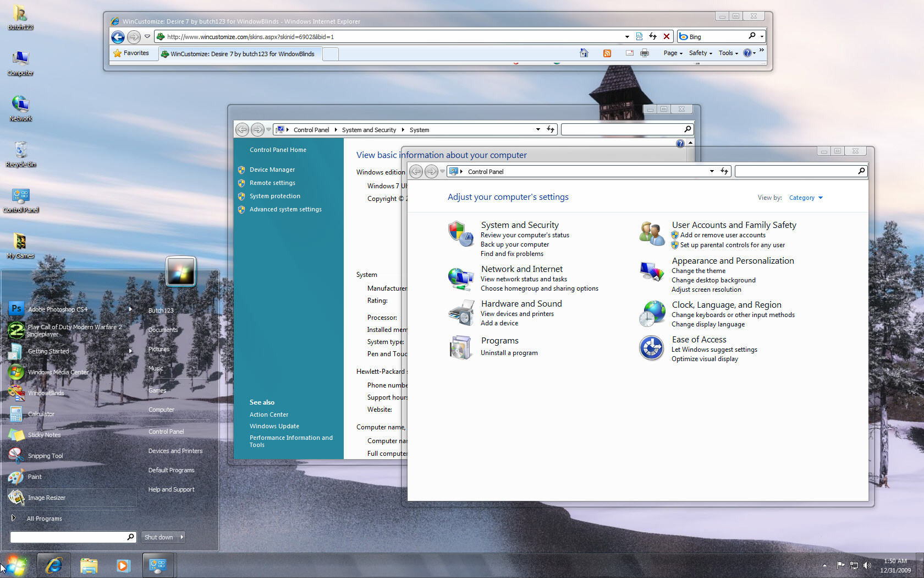The width and height of the screenshot is (924, 578).
Task: Click the help question mark in System window
Action: click(x=680, y=144)
